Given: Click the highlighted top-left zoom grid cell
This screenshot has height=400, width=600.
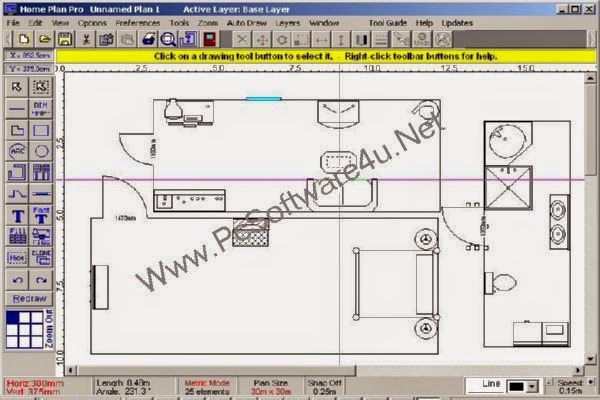Looking at the screenshot, I should 12,317.
